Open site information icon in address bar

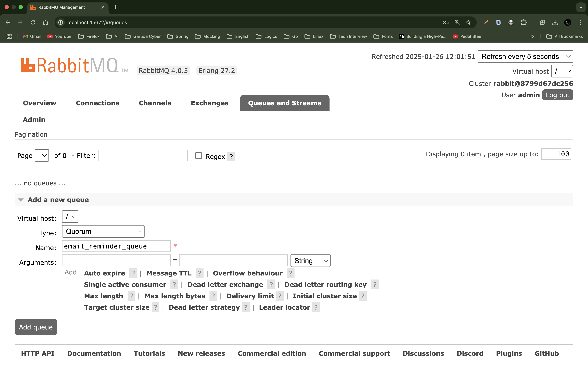tap(61, 22)
